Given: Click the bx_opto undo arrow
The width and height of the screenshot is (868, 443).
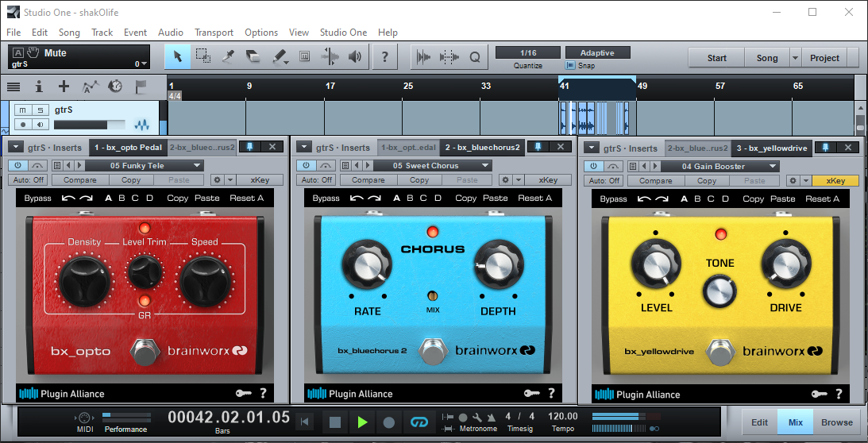Looking at the screenshot, I should point(68,198).
